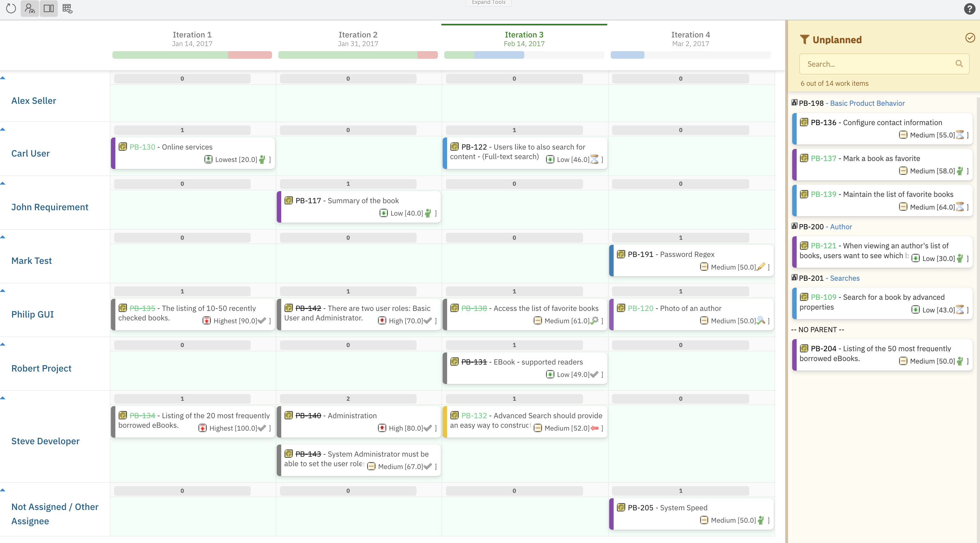Open the help question mark icon

(x=970, y=9)
